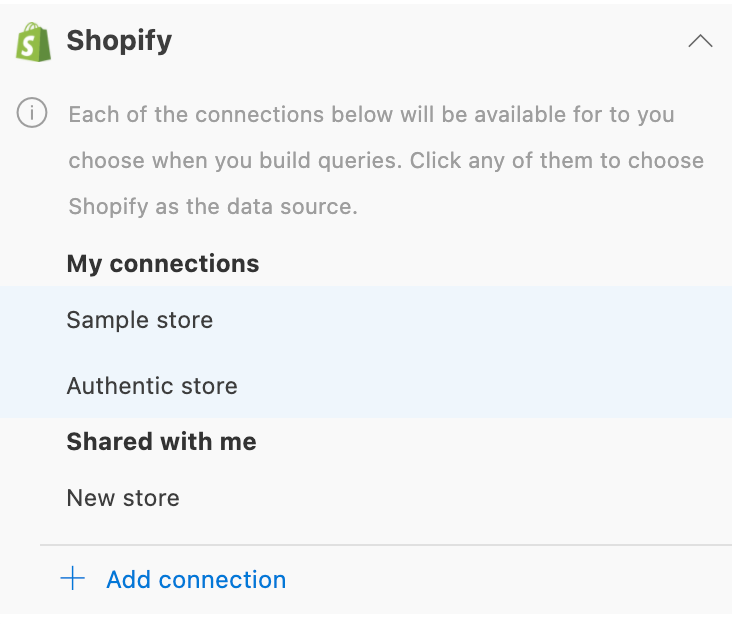Click blank highlighted area right of Authentic store

(480, 386)
